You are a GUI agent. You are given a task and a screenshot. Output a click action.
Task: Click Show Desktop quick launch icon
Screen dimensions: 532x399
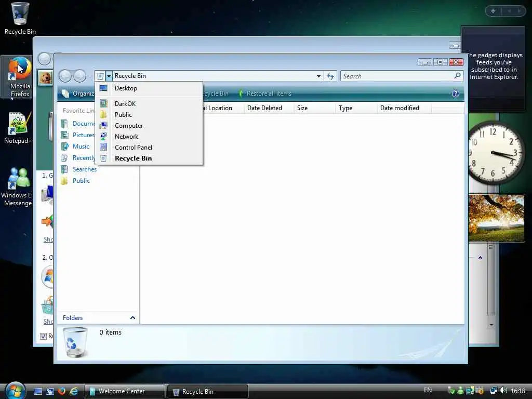(x=38, y=391)
